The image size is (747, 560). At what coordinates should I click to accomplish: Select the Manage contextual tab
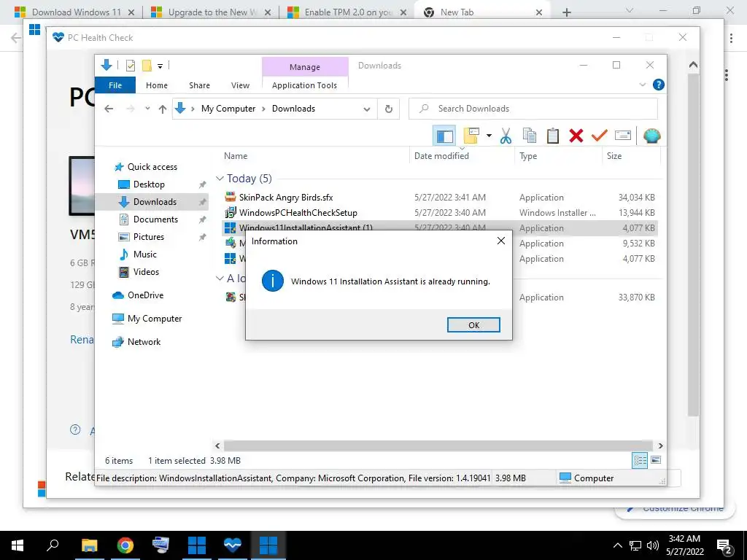tap(305, 67)
